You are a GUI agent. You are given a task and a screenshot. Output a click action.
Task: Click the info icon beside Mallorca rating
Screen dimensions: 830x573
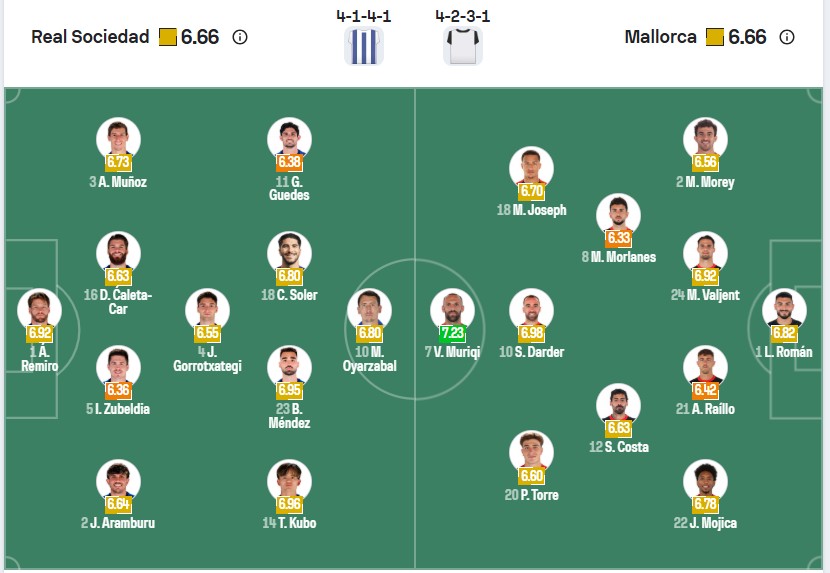click(x=787, y=37)
